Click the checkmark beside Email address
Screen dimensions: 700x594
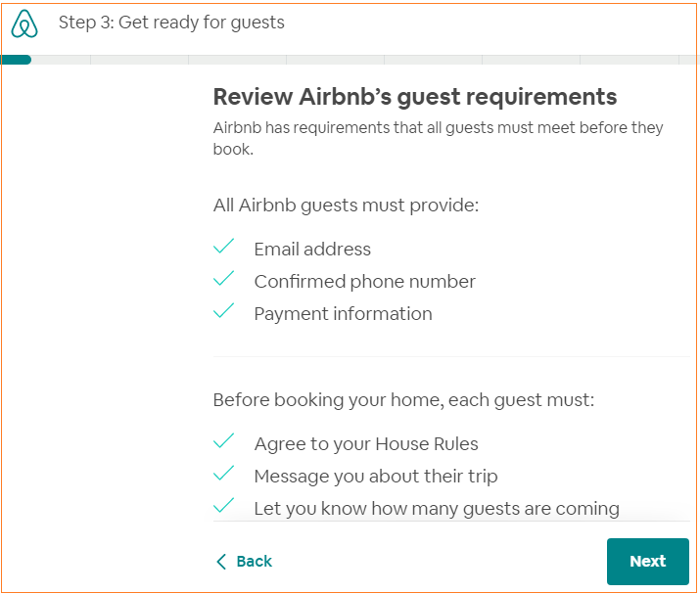224,247
